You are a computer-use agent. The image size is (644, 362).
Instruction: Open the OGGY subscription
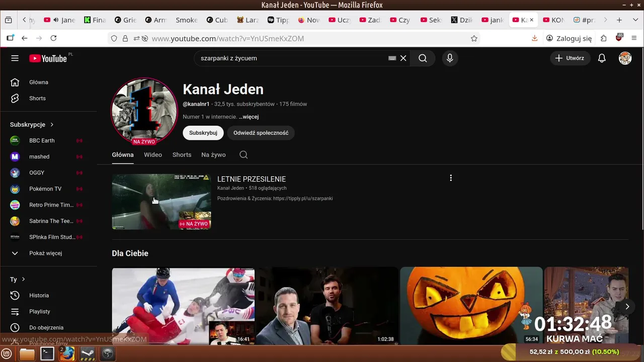[x=37, y=173]
